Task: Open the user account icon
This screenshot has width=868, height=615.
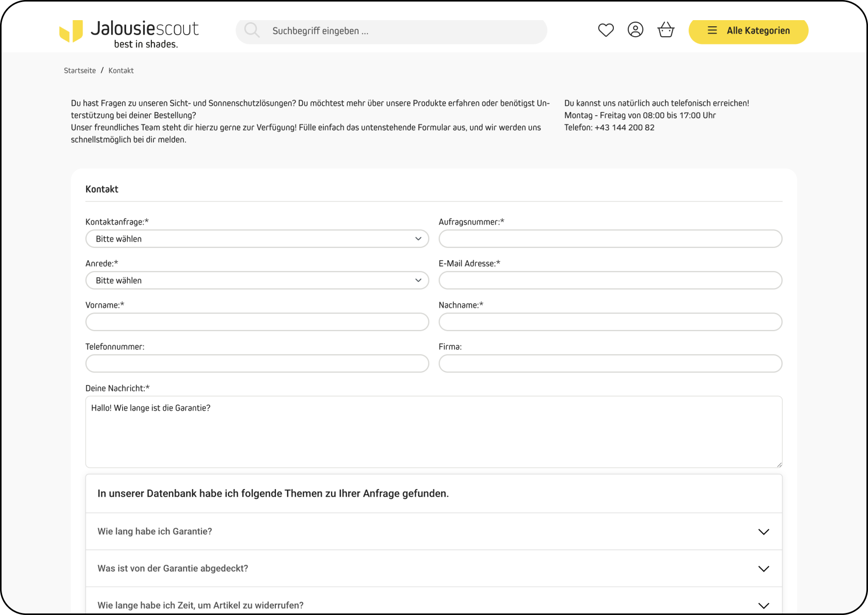Action: coord(635,30)
